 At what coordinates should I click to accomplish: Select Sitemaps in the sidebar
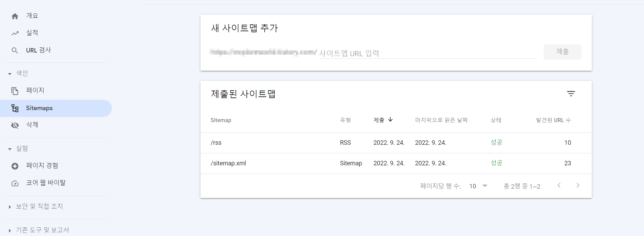pyautogui.click(x=56, y=108)
